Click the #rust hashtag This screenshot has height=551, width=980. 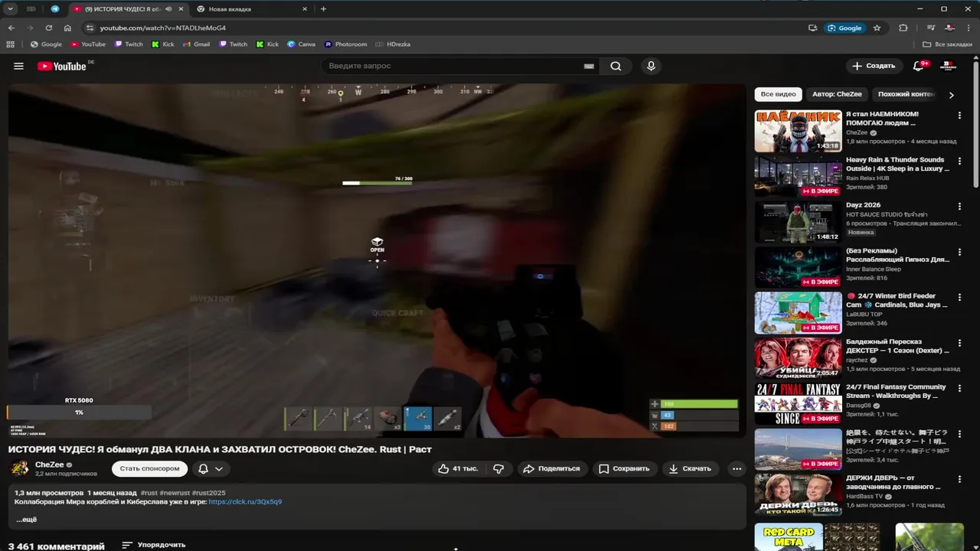tap(149, 493)
